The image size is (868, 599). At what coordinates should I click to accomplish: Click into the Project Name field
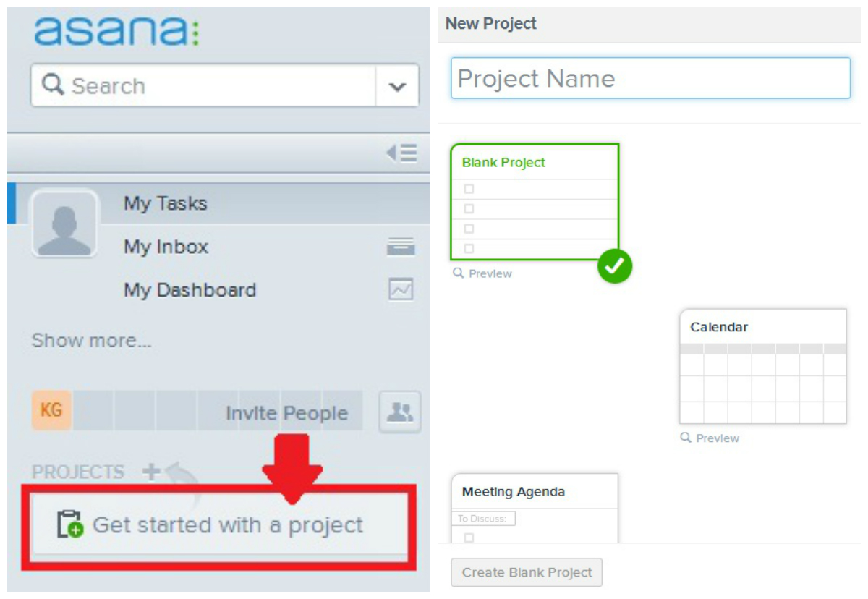click(x=650, y=78)
